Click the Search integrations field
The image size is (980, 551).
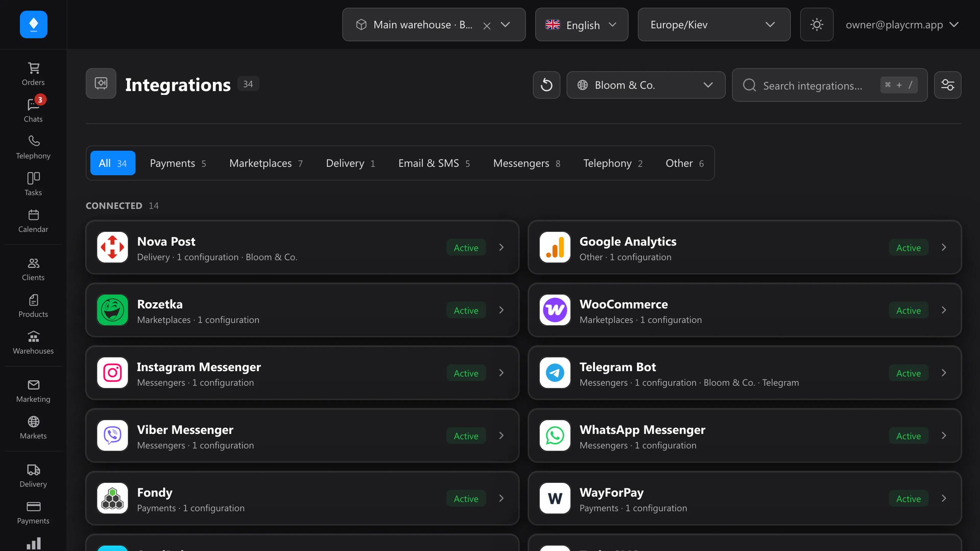point(830,85)
